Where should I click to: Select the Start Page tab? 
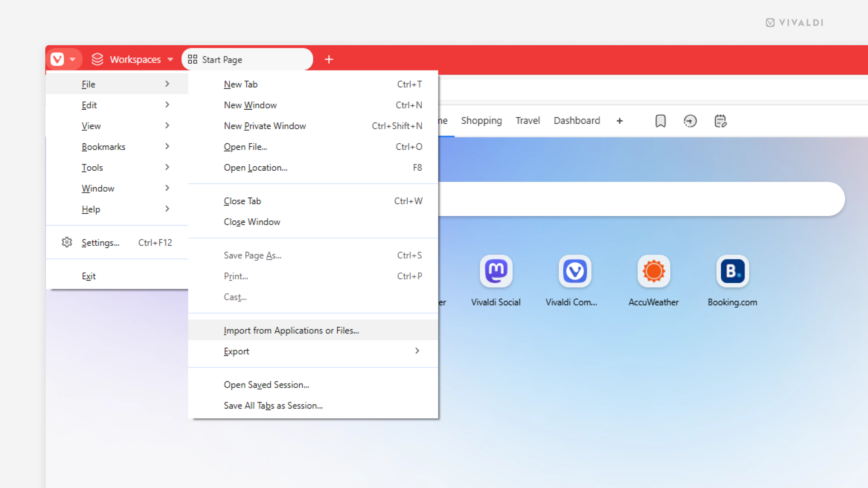(x=247, y=59)
